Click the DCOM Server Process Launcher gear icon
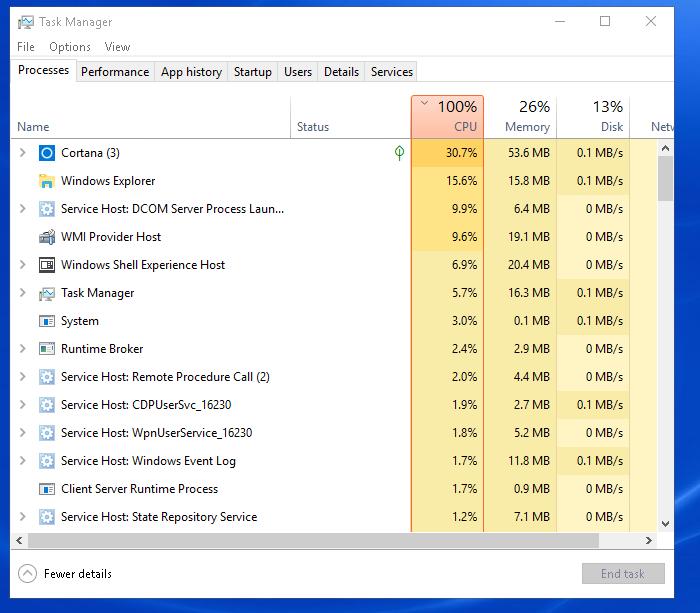 pos(47,209)
